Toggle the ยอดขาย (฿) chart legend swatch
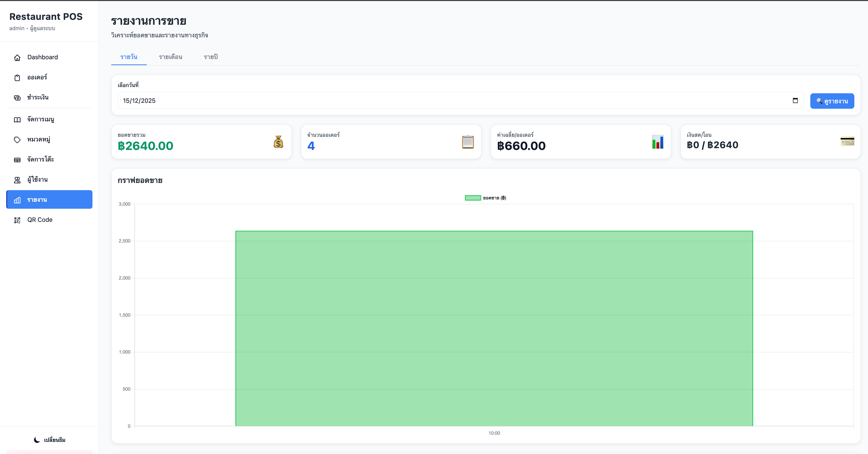 coord(473,198)
